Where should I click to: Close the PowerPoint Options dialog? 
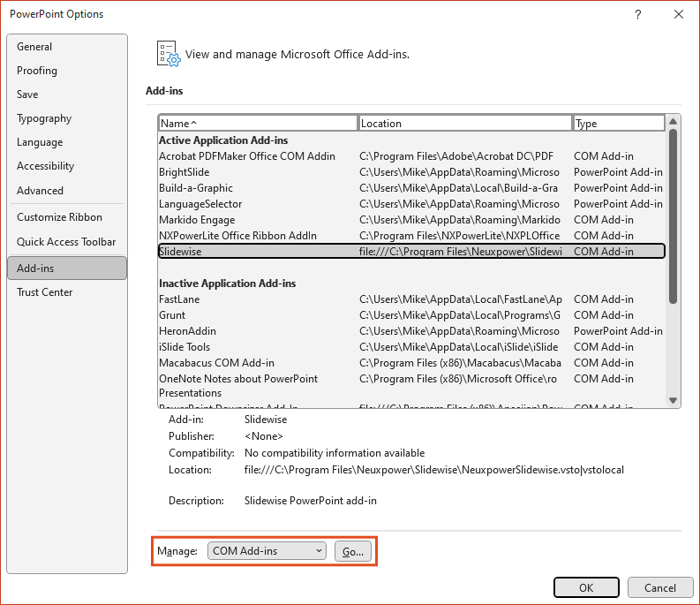point(679,14)
